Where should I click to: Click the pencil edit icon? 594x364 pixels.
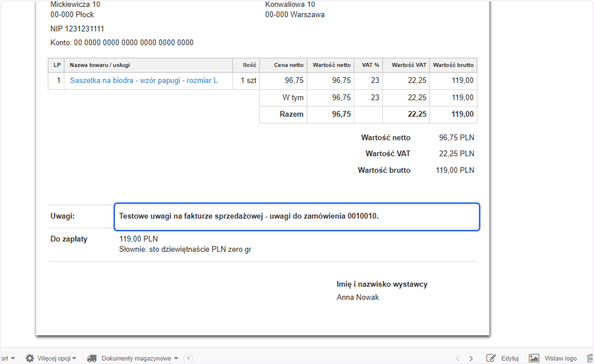tap(491, 358)
